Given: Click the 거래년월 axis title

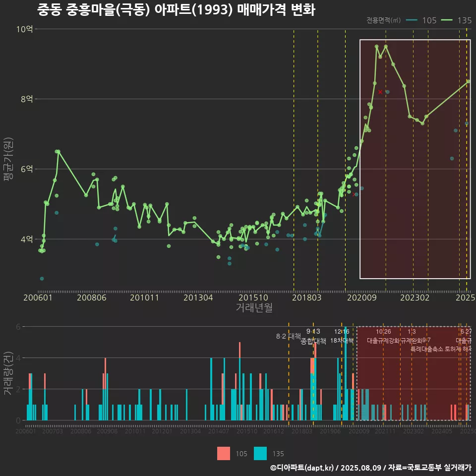Looking at the screenshot, I should tap(254, 307).
